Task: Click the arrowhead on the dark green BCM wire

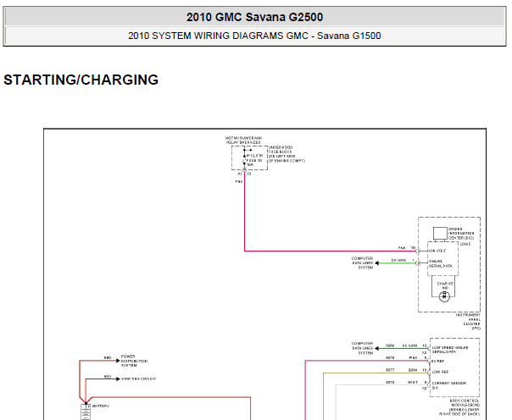Action: tap(377, 348)
